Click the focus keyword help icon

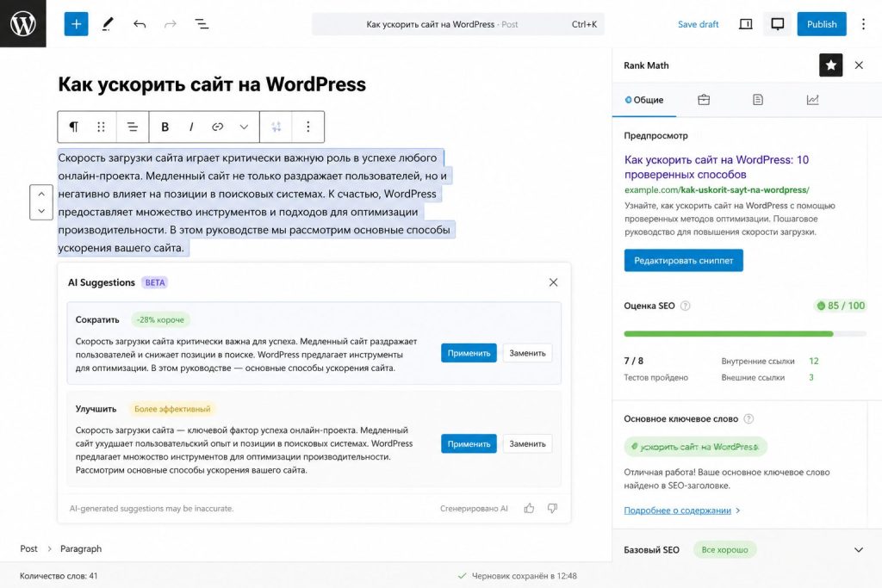(748, 418)
